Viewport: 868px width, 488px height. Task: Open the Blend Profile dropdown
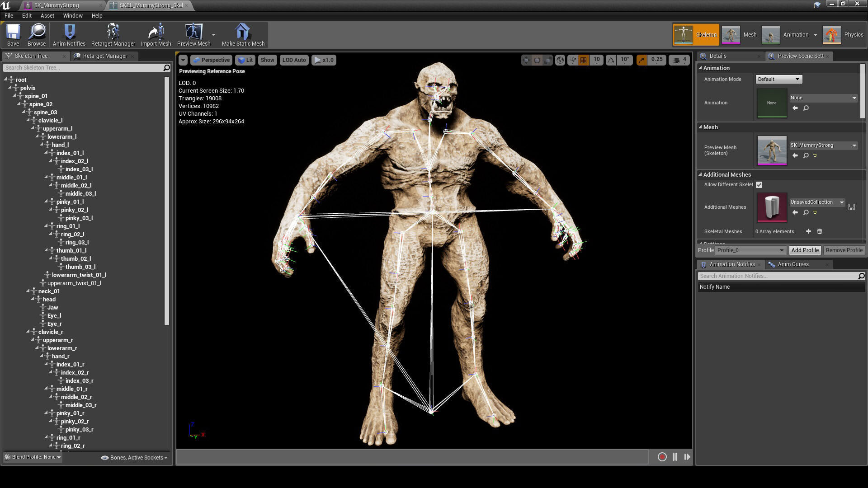click(33, 457)
